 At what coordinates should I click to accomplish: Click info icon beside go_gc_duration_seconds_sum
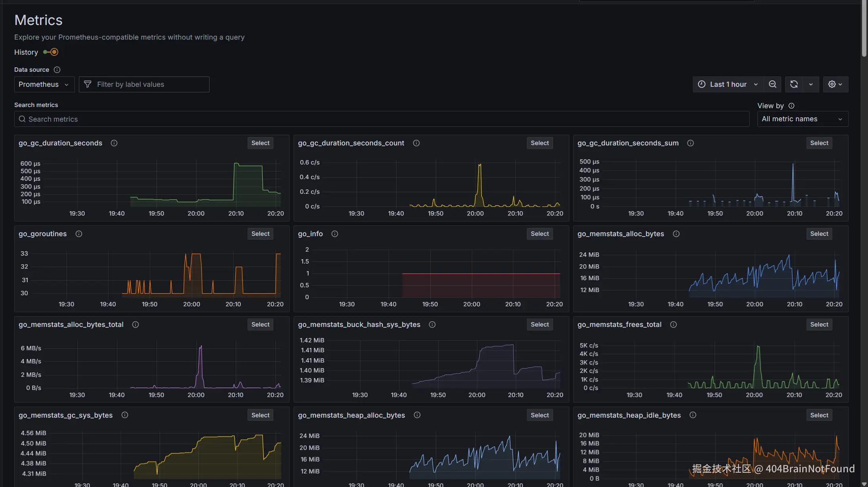coord(690,143)
